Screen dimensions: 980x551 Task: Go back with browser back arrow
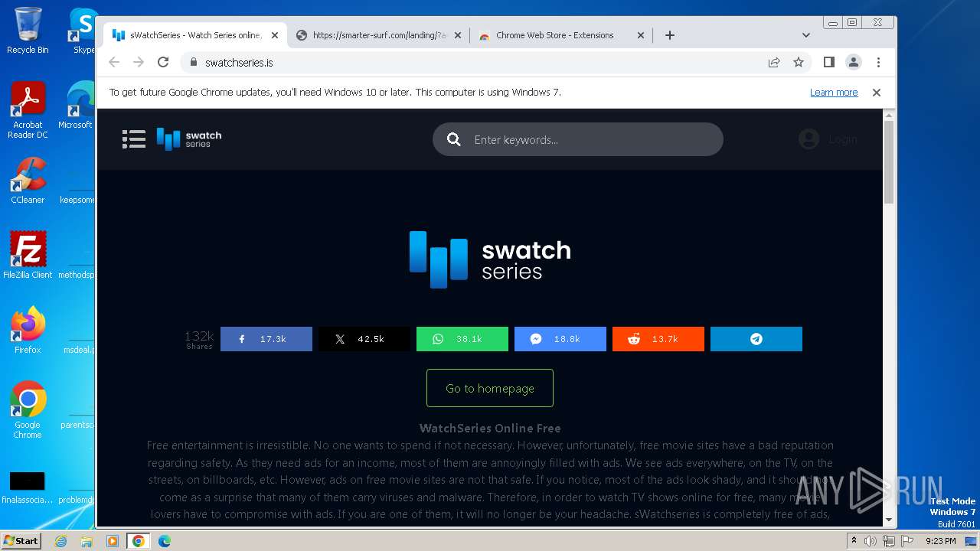coord(114,62)
